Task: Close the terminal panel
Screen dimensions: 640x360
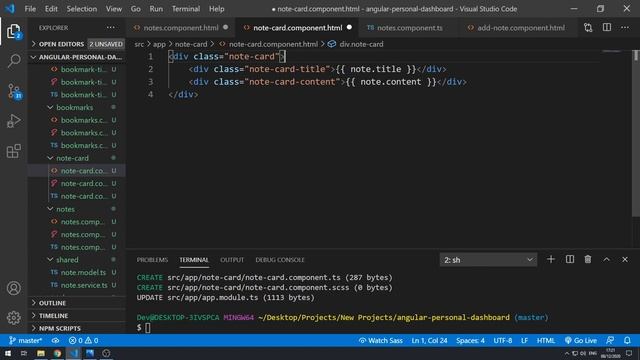Action: point(625,260)
